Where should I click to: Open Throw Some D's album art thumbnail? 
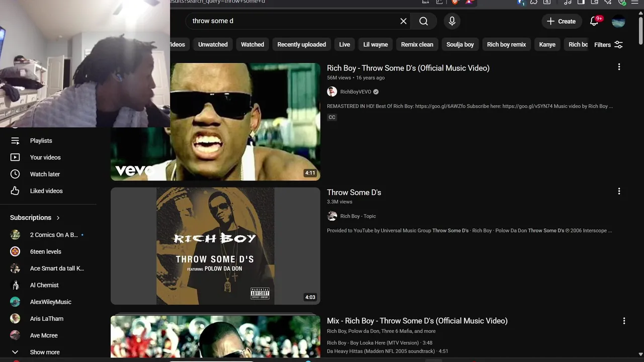pyautogui.click(x=215, y=246)
